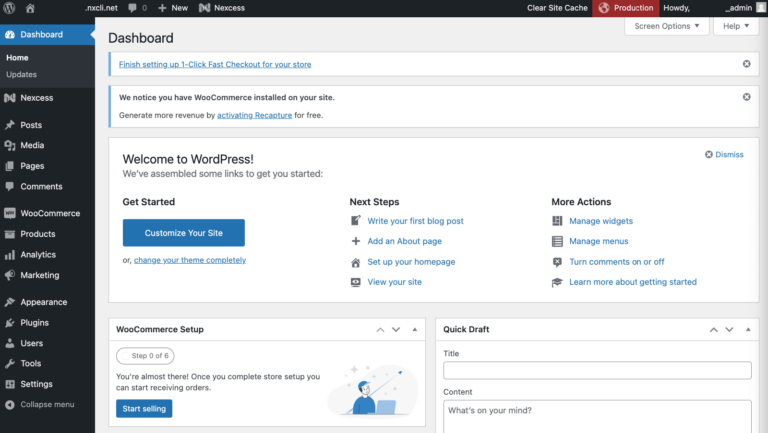This screenshot has height=433, width=768.
Task: Click the Analytics bar chart icon
Action: tap(10, 254)
